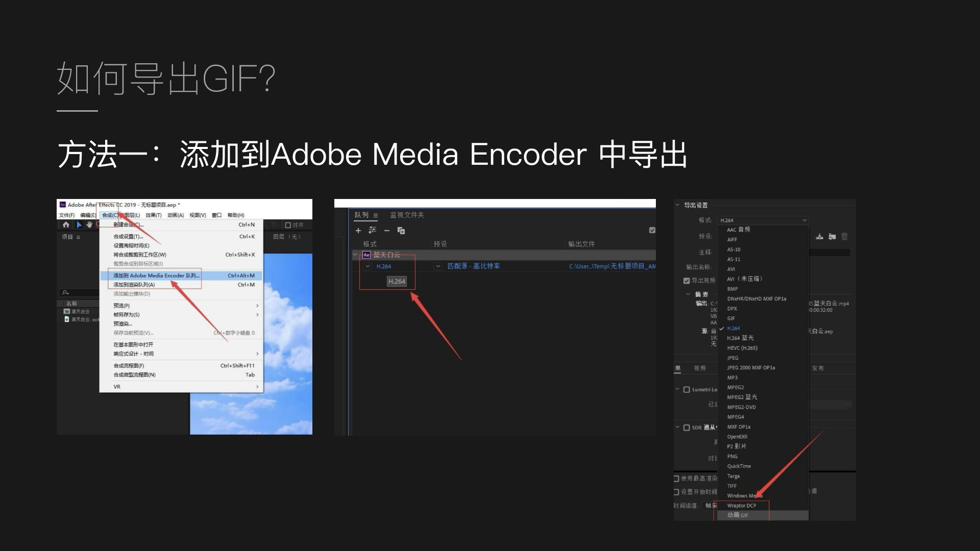Toggle the 导出视频 checkbox
The image size is (980, 551).
[687, 281]
